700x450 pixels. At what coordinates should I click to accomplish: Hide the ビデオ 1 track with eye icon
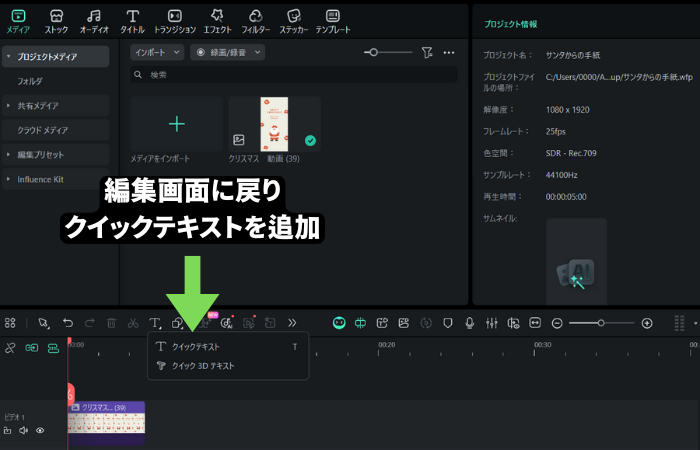40,430
